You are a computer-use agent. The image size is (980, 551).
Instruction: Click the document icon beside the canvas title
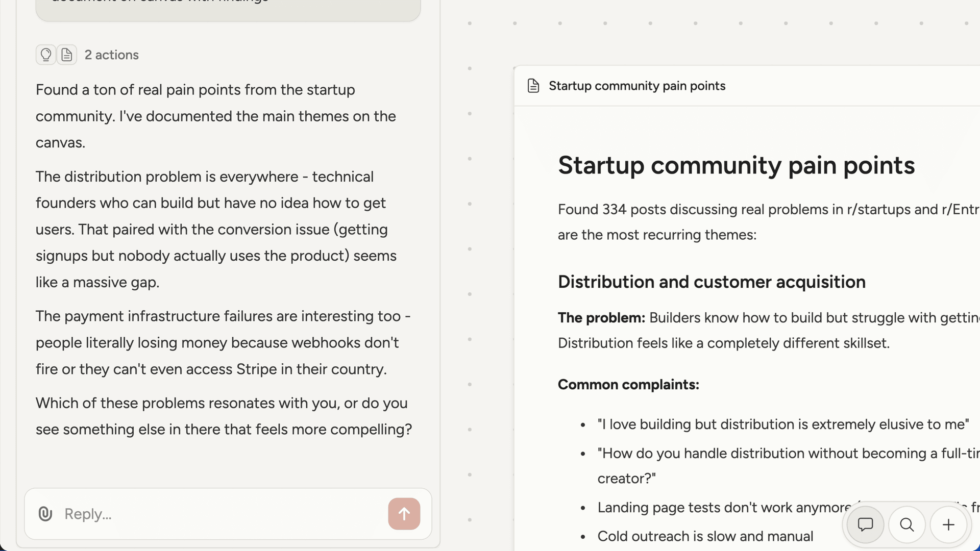point(533,86)
